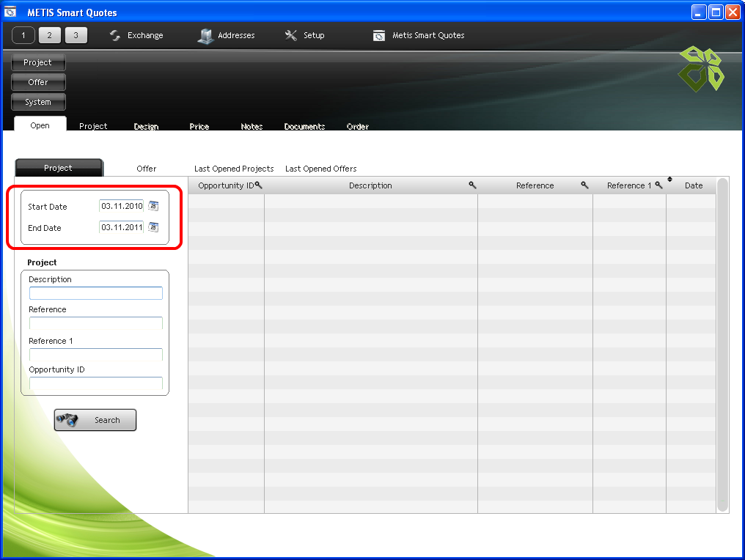This screenshot has height=560, width=745.
Task: Click the Reference column filter icon
Action: click(584, 185)
